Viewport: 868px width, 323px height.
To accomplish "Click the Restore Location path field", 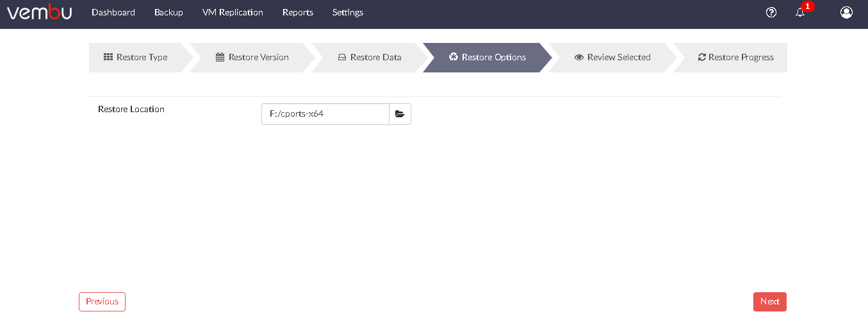I will [x=325, y=114].
